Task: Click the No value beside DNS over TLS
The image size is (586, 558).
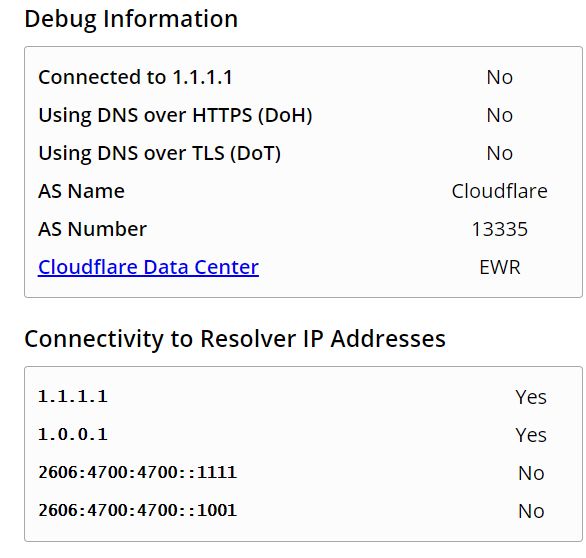Action: tap(500, 154)
